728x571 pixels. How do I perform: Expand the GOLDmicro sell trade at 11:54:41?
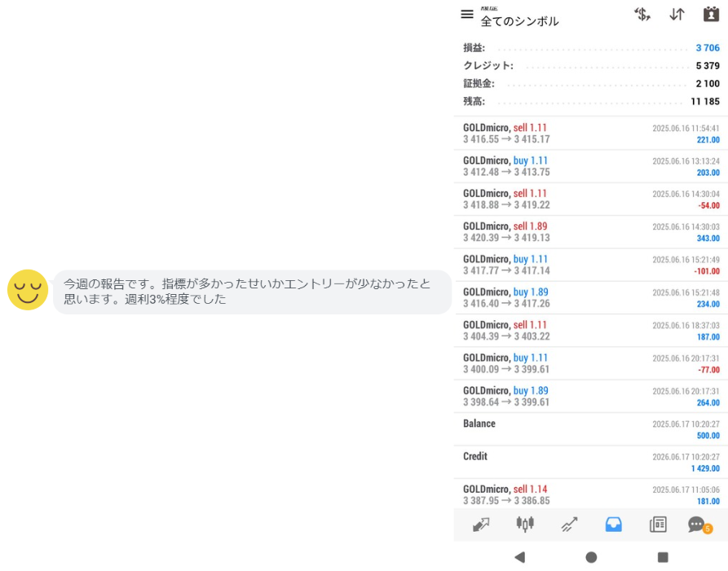coord(591,134)
